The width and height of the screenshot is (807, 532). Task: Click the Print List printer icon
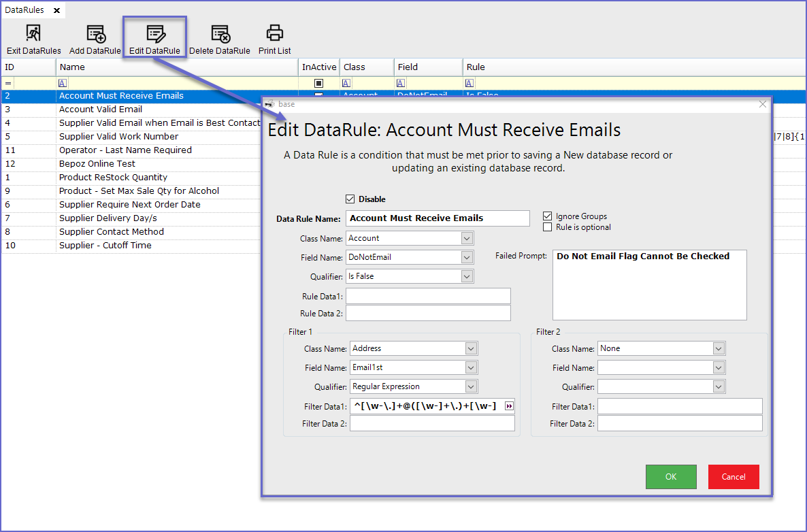pyautogui.click(x=274, y=33)
